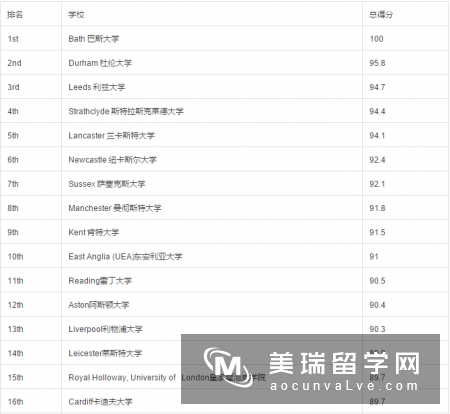Click the 2nd rank cell

coord(31,63)
